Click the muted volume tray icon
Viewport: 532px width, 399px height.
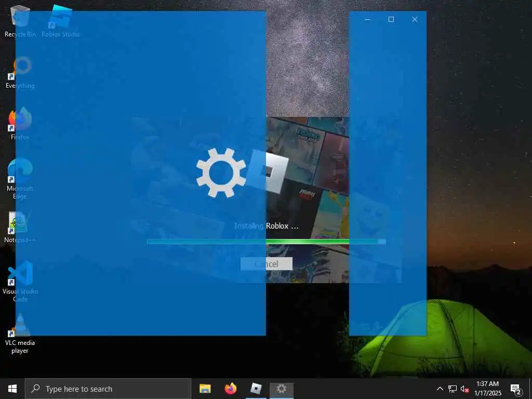pos(464,389)
